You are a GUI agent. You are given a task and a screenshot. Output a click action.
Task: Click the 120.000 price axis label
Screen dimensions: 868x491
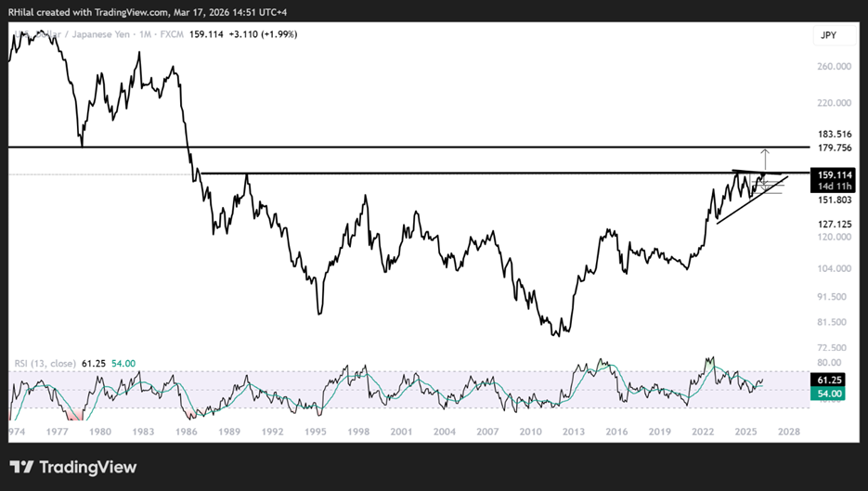[x=835, y=237]
